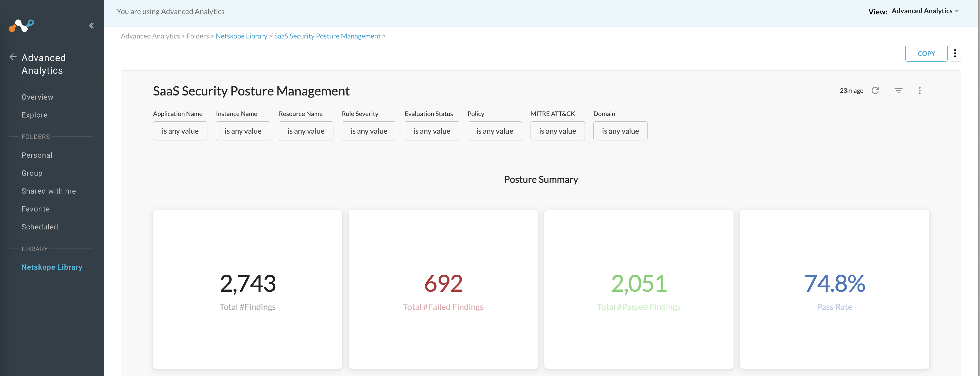The image size is (980, 376).
Task: Open more options beside COPY button
Action: click(955, 53)
